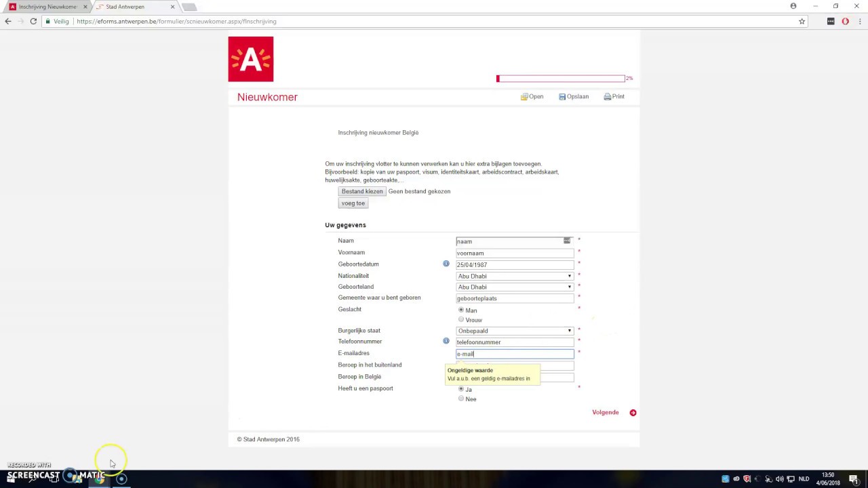View the secure site lock info

47,21
